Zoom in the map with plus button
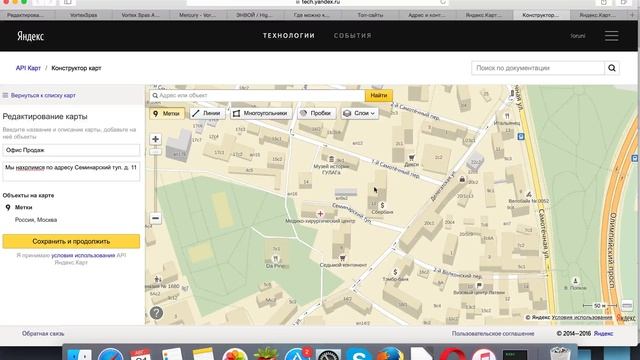Screen dimensions: 640x360 (x=155, y=139)
